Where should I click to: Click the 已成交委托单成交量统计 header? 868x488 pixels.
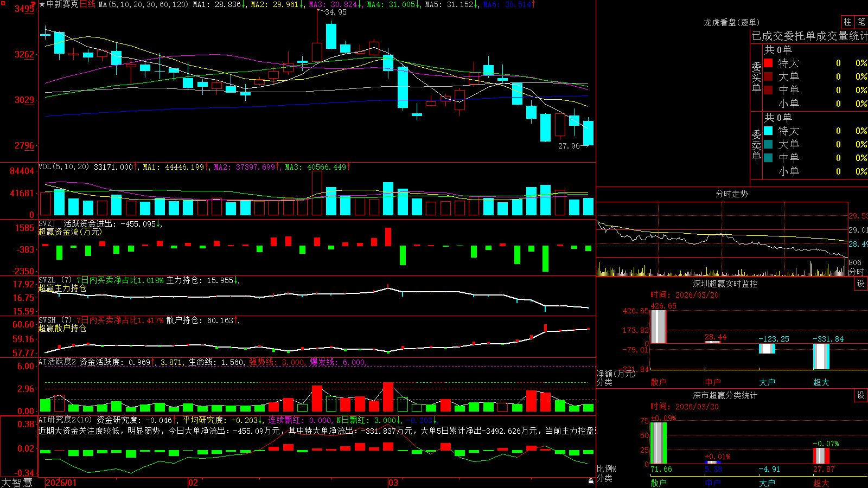click(x=809, y=36)
